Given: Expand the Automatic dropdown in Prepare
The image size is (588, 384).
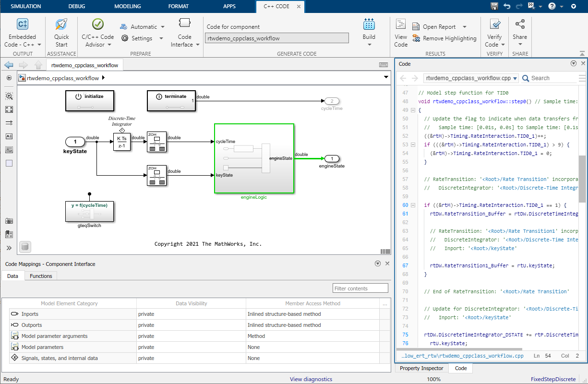Looking at the screenshot, I should [163, 27].
